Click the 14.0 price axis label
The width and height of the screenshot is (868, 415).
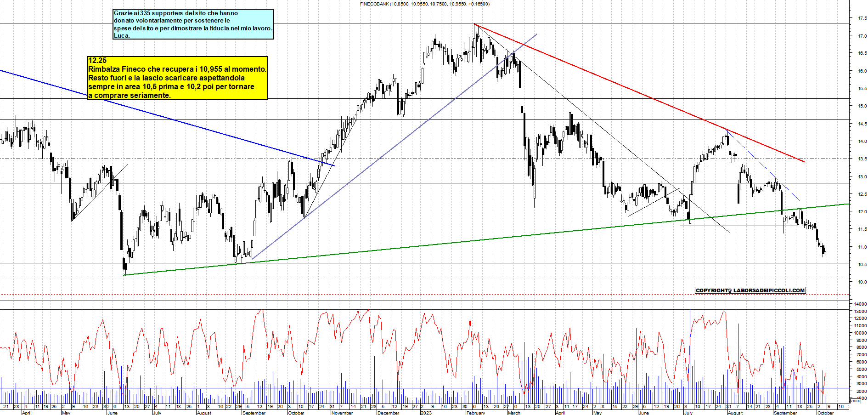pos(862,142)
